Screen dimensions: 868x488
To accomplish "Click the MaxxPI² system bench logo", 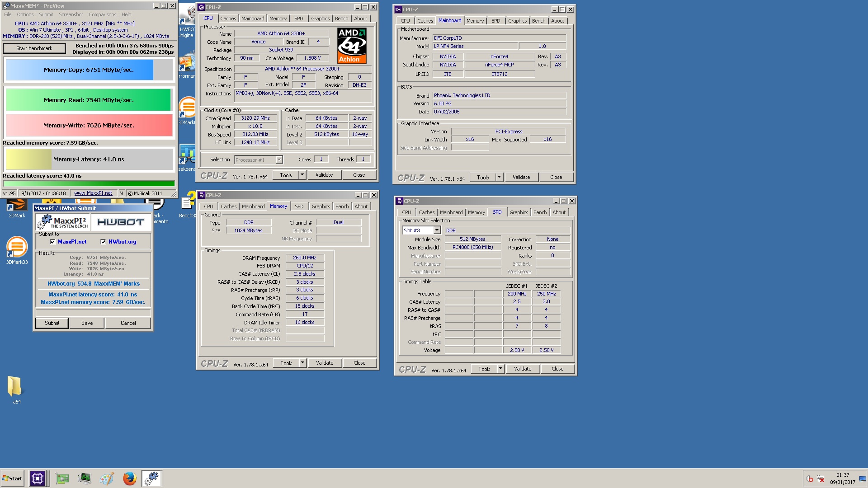I will (x=62, y=222).
